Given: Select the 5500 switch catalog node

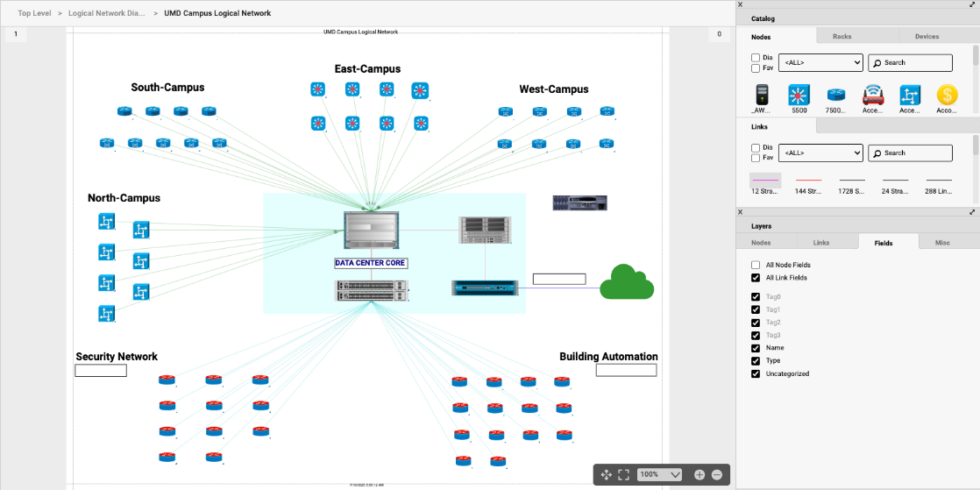Looking at the screenshot, I should tap(799, 95).
